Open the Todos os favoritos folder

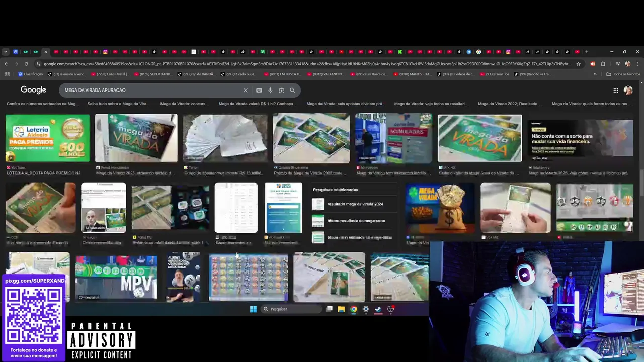623,74
